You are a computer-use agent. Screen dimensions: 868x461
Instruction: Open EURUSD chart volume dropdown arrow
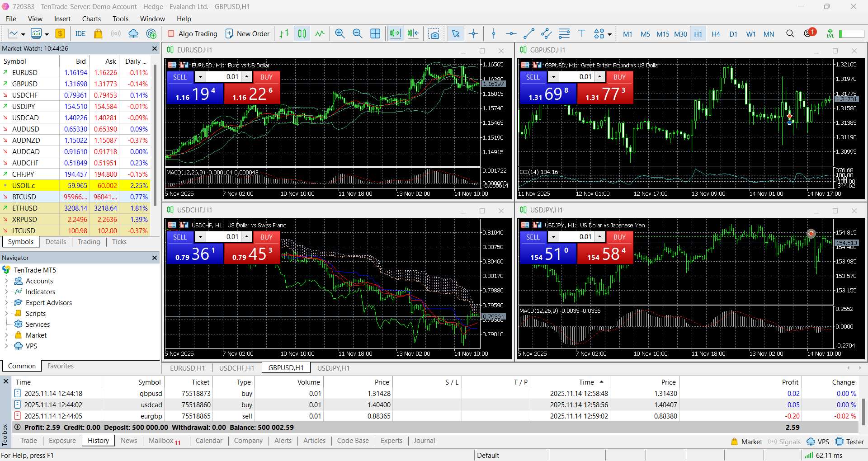tap(201, 77)
